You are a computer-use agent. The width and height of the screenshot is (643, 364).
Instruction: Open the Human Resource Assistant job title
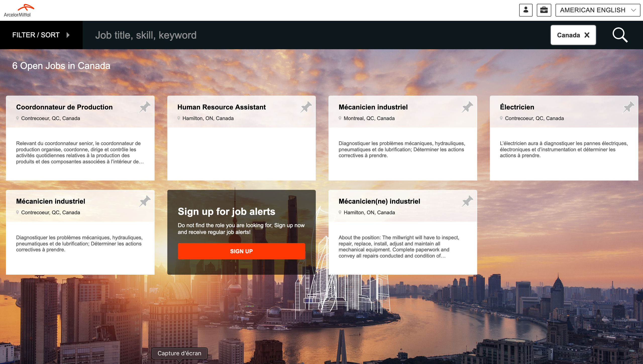(221, 107)
